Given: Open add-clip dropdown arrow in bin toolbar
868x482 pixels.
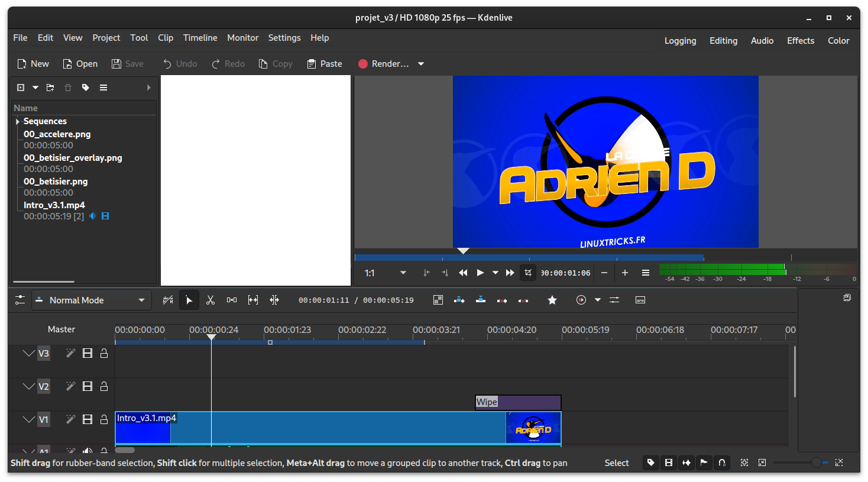Looking at the screenshot, I should 35,88.
